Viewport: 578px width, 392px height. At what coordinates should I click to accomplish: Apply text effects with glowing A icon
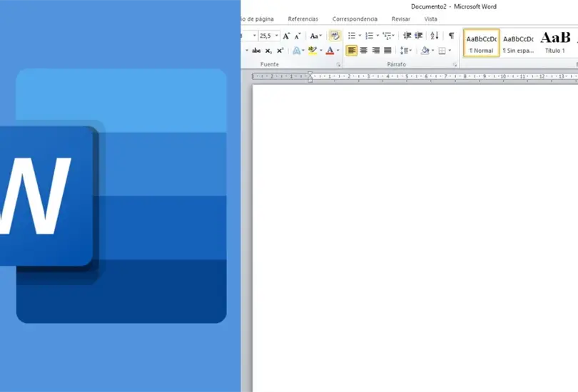pos(296,51)
